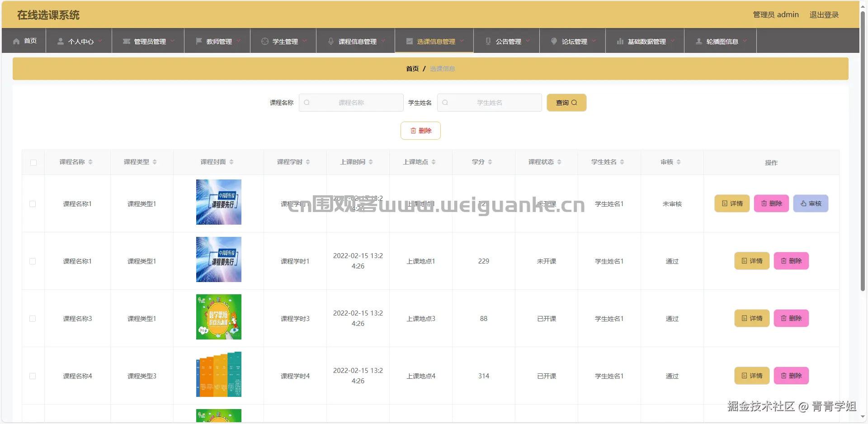
Task: Expand the 管理员管理 dropdown arrow
Action: tap(173, 41)
